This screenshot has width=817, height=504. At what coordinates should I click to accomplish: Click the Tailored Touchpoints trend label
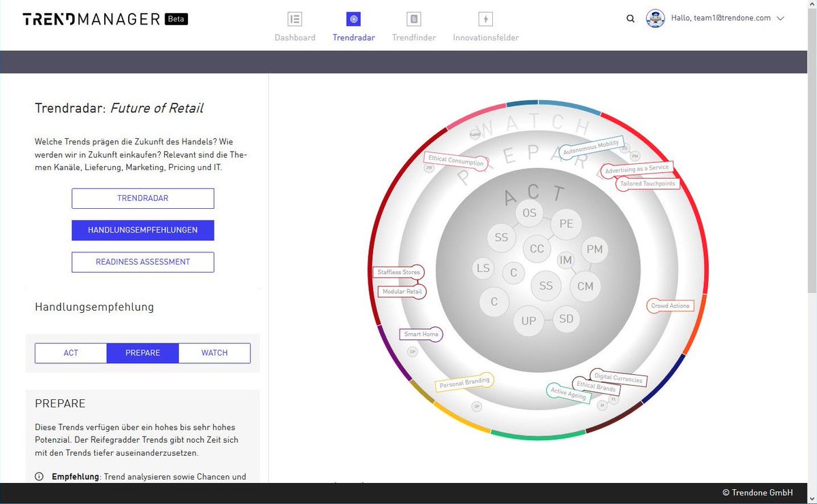point(647,184)
